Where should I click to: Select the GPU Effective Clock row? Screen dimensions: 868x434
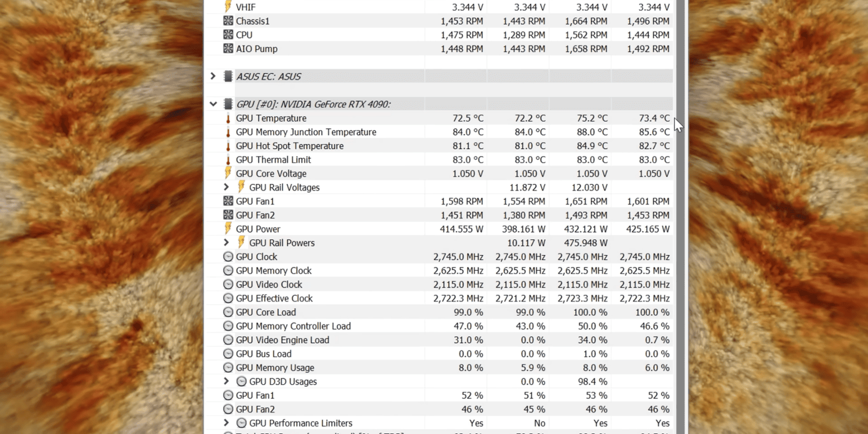(x=274, y=298)
